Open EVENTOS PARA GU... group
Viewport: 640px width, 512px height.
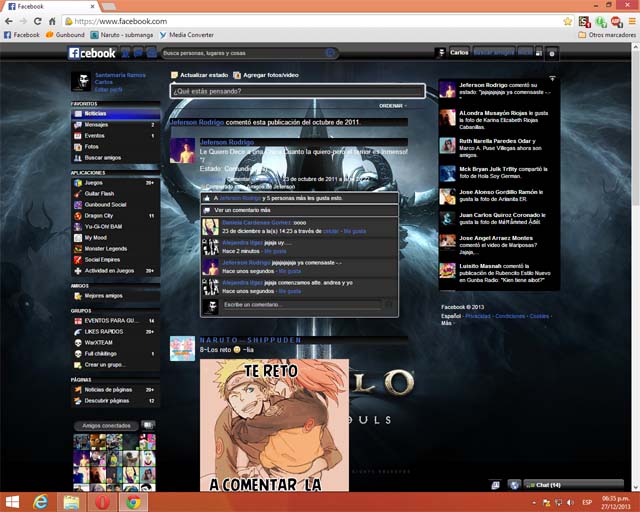[x=115, y=321]
